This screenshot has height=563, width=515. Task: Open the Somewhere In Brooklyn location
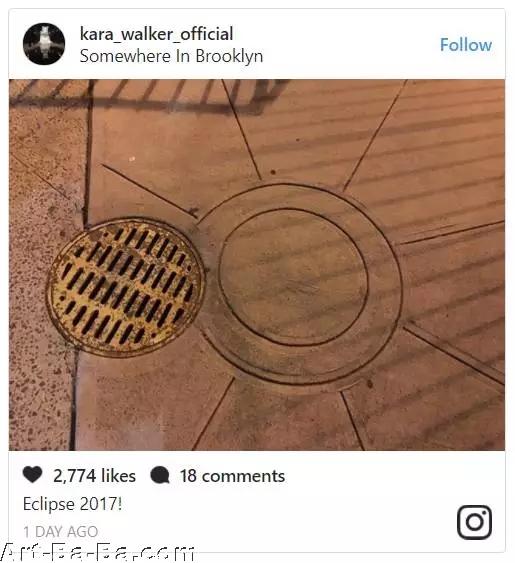pyautogui.click(x=171, y=56)
